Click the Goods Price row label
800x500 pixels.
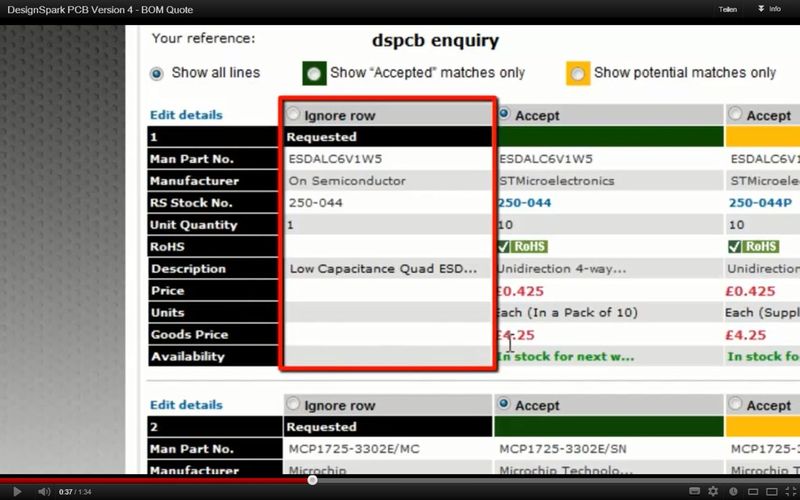click(x=189, y=334)
